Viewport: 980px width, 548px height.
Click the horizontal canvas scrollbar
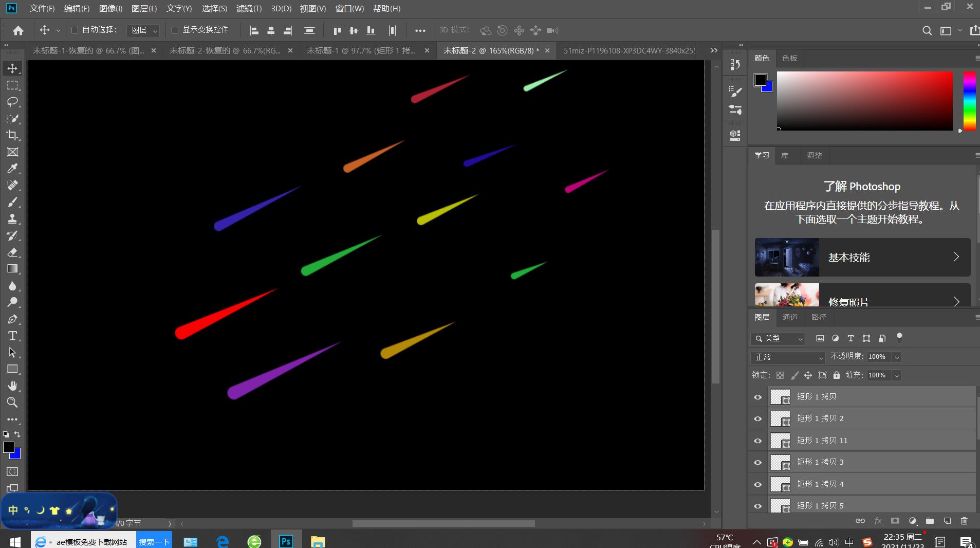coord(443,523)
